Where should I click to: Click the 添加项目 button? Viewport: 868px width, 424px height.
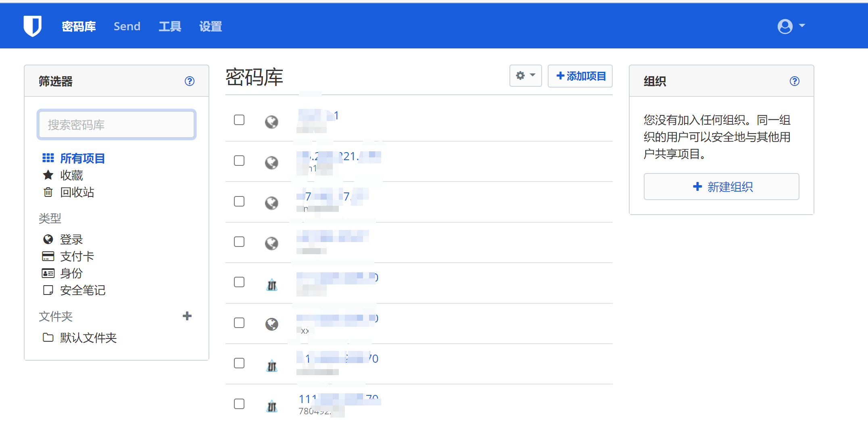(x=580, y=76)
